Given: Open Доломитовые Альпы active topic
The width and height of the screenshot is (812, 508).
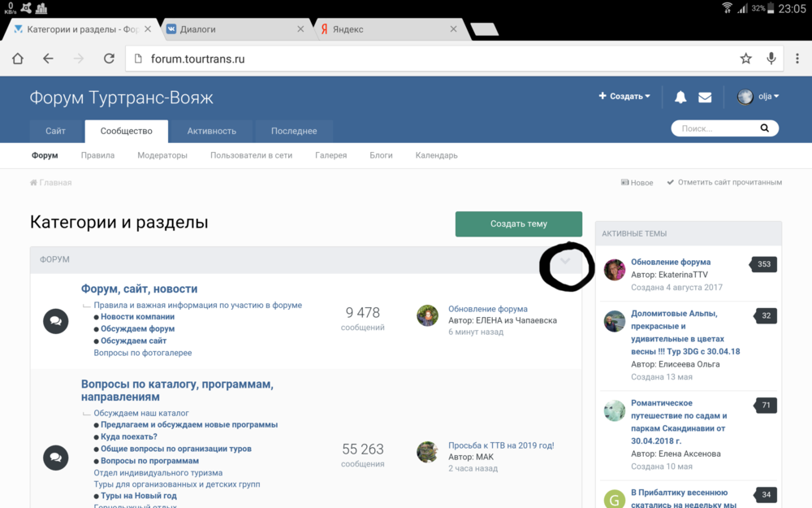Looking at the screenshot, I should coord(685,332).
